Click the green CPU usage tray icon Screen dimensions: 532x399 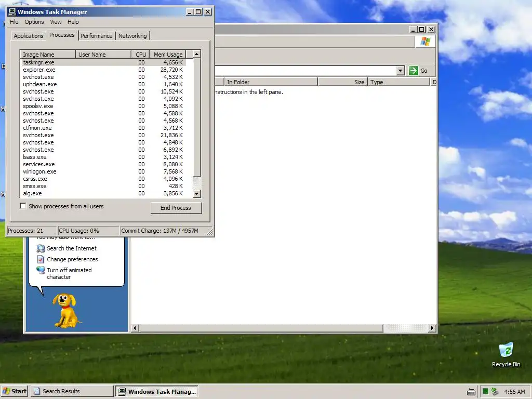coord(485,392)
